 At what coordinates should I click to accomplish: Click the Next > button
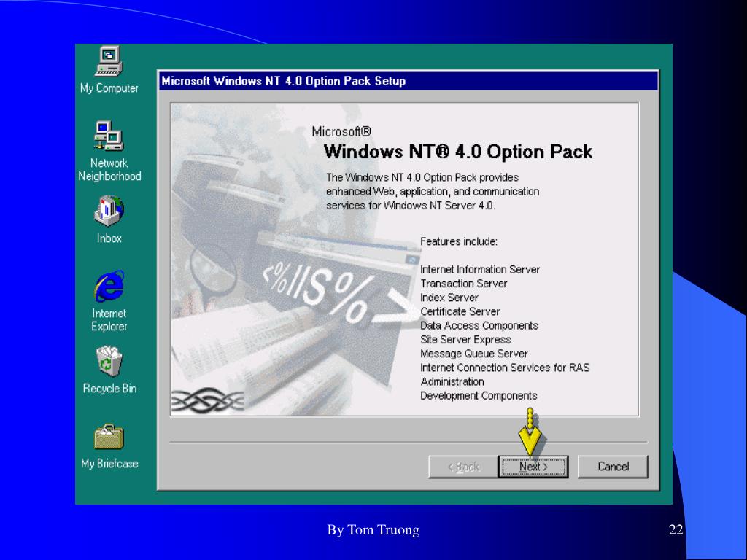pyautogui.click(x=533, y=467)
